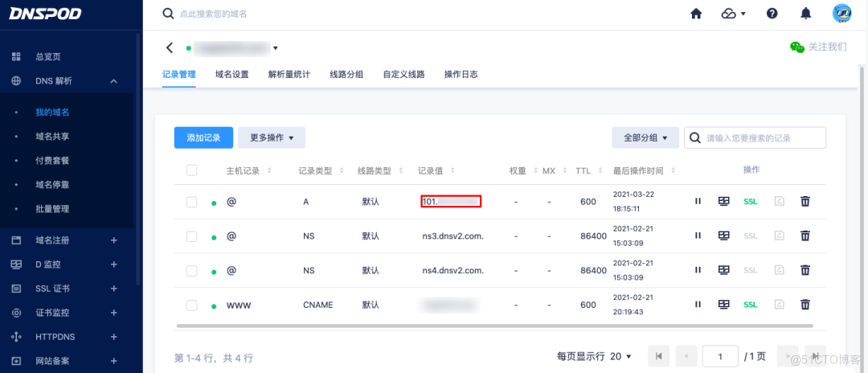Pause the ns3.dnsv2.com. record
The height and width of the screenshot is (373, 868).
(x=698, y=236)
